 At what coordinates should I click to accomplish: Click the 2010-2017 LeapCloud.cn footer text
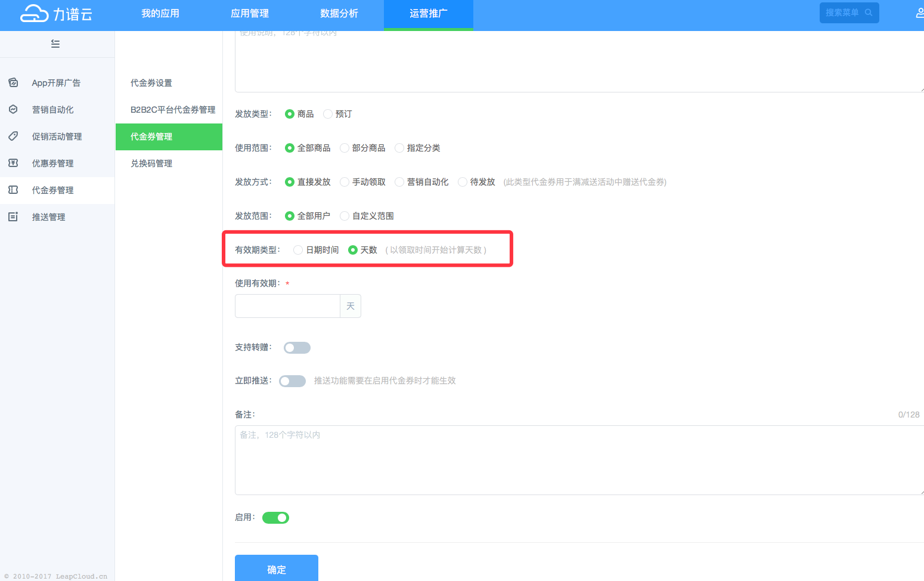pyautogui.click(x=55, y=576)
